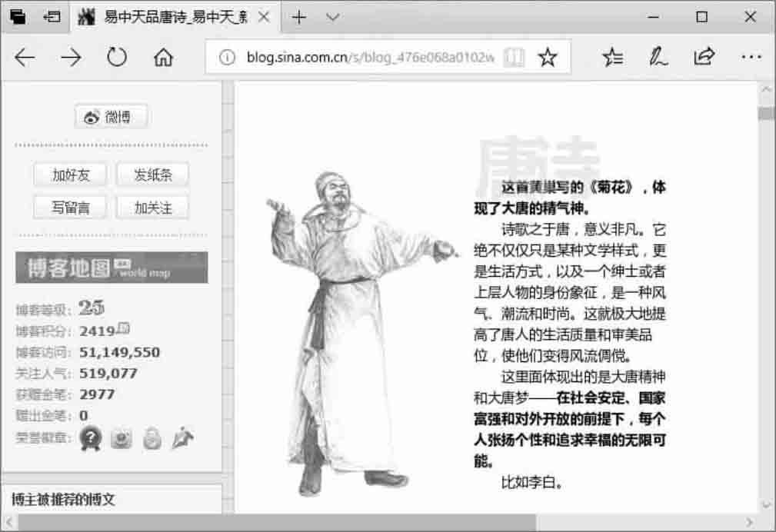
Task: Add page to favorites with star icon
Action: pos(547,58)
